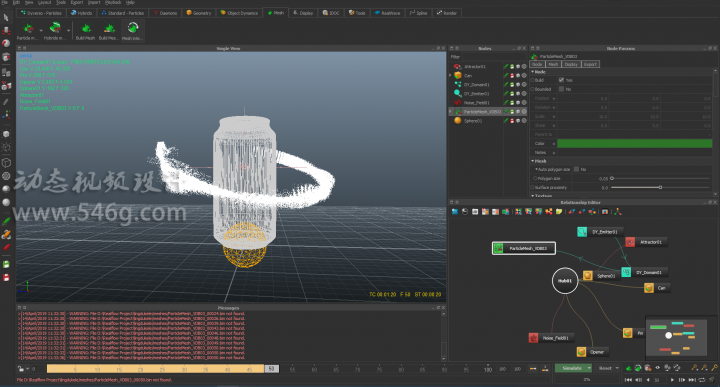Select the arrow selection tool in left toolbar

(x=6, y=17)
